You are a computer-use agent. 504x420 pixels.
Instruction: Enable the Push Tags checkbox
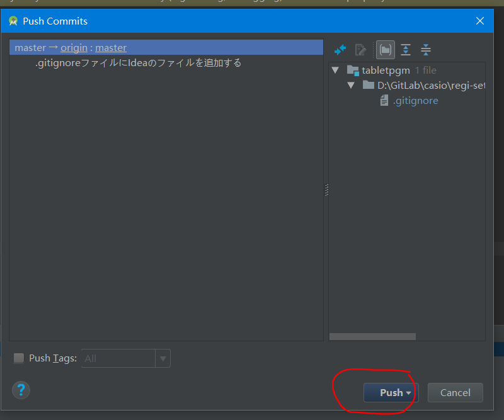pyautogui.click(x=19, y=358)
